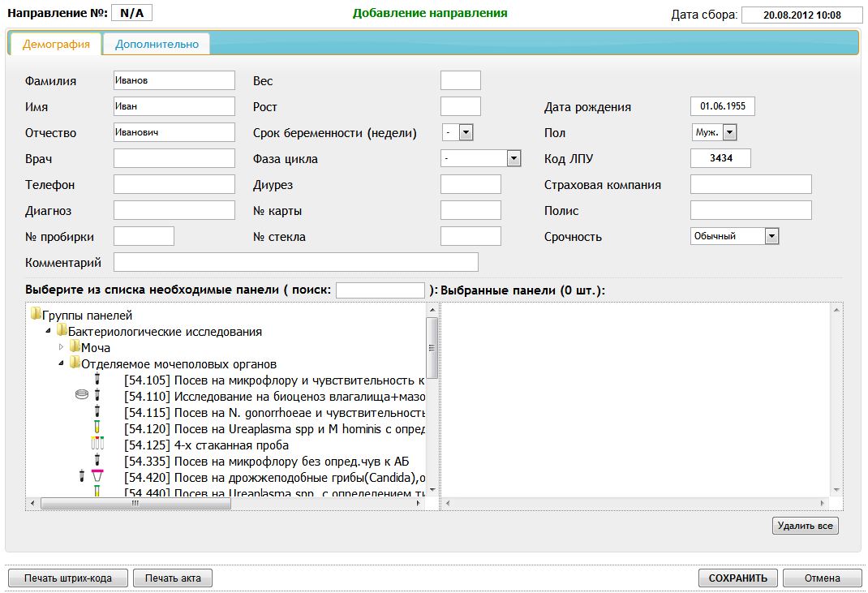Click Отмена button
Screen dimensions: 868x593
click(822, 578)
